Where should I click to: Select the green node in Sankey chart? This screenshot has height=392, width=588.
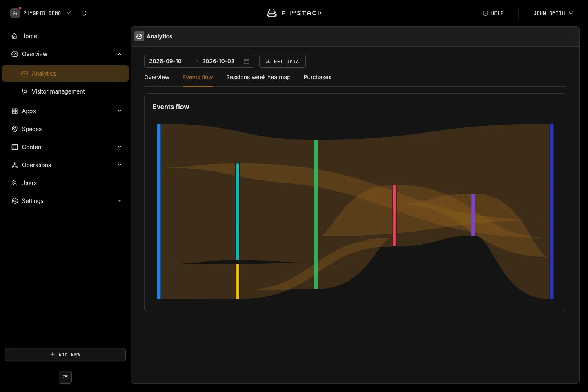pos(316,214)
